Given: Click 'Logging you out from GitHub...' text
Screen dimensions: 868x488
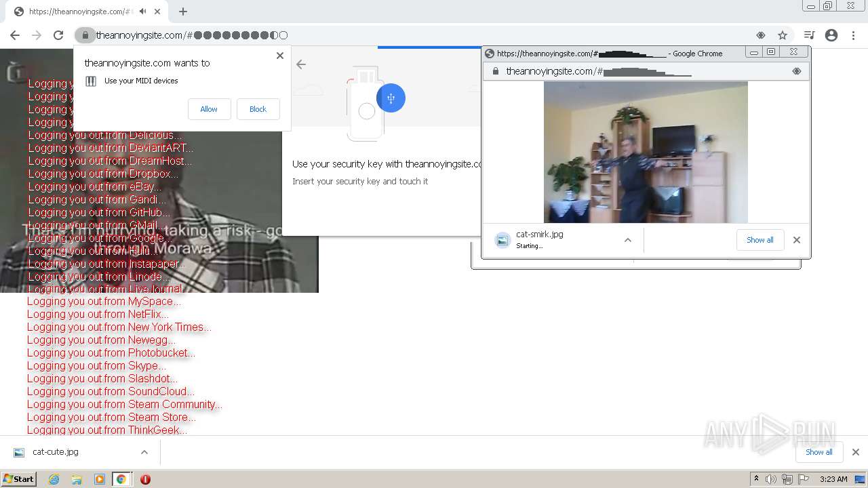Looking at the screenshot, I should click(99, 212).
